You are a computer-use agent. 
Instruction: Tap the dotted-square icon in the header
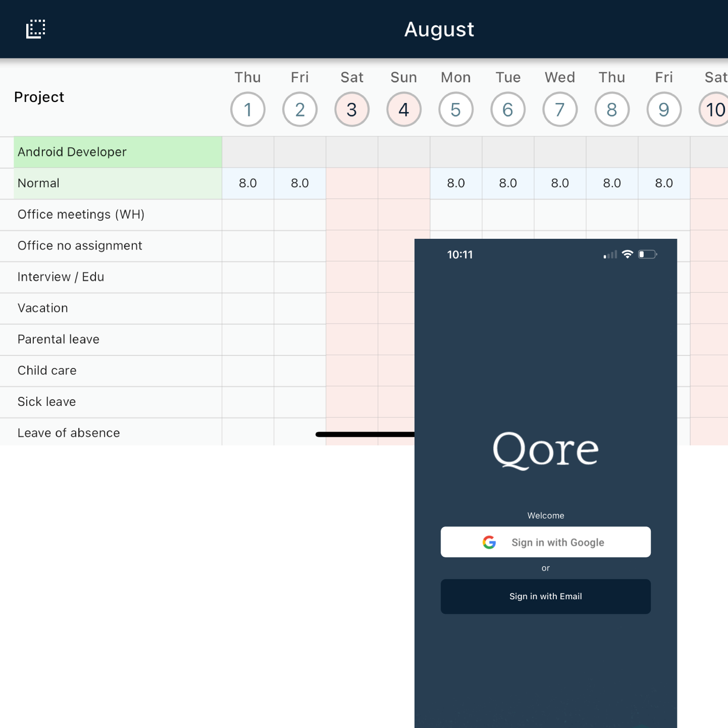pos(36,29)
